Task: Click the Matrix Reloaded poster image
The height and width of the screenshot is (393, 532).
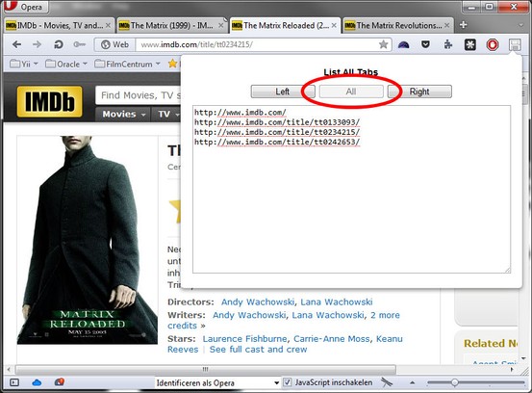Action: tap(88, 240)
